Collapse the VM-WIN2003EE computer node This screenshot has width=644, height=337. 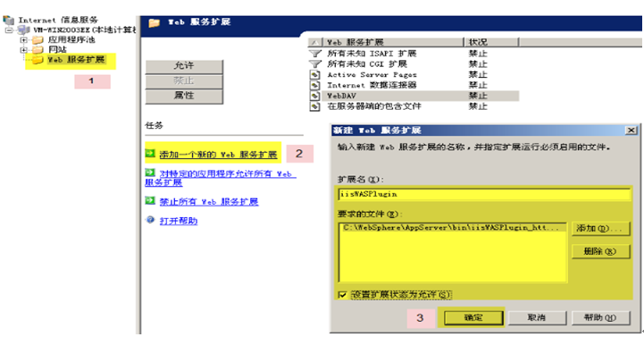click(9, 30)
